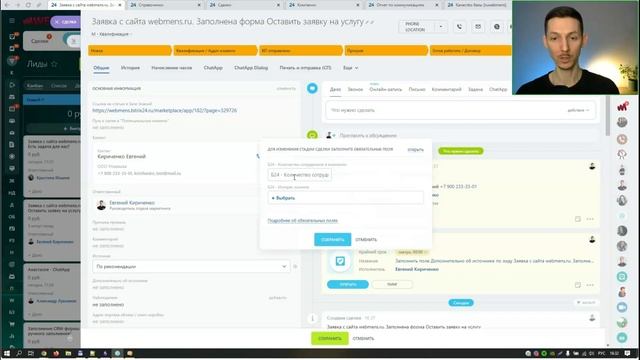Click the Сделки tab with notification badge
640x360 pixels.
click(x=41, y=41)
